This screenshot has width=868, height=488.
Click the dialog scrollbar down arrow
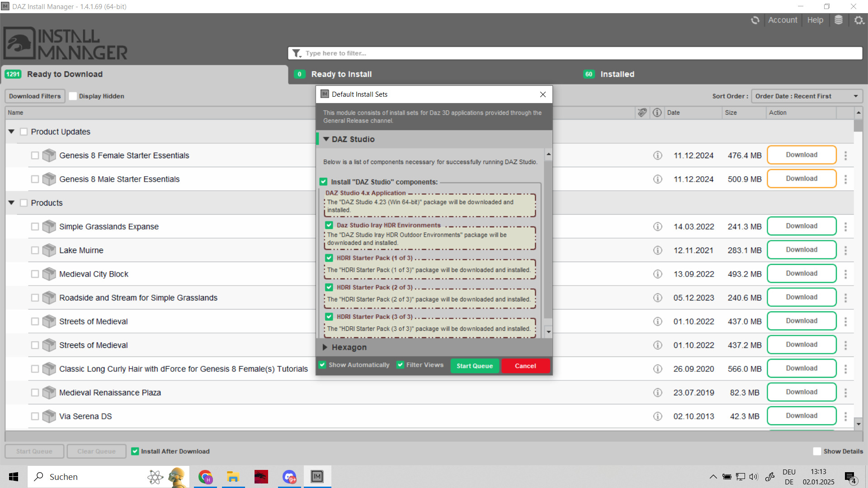(x=548, y=332)
